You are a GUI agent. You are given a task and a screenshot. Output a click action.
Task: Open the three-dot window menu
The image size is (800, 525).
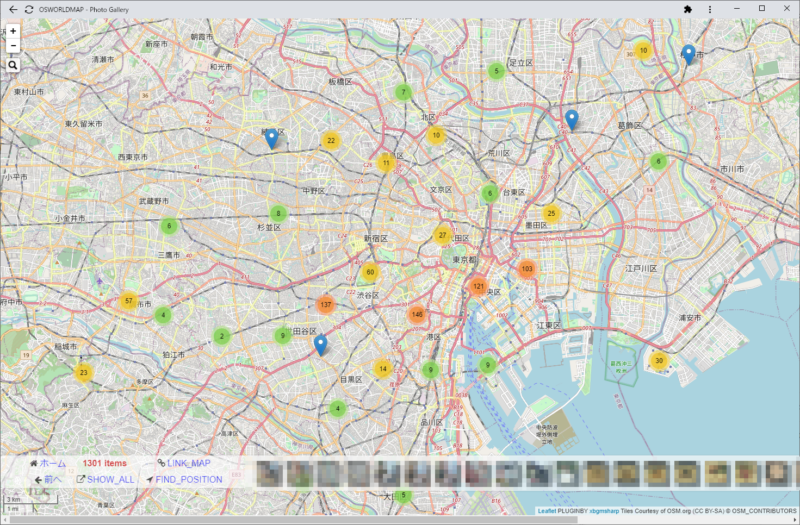point(710,9)
